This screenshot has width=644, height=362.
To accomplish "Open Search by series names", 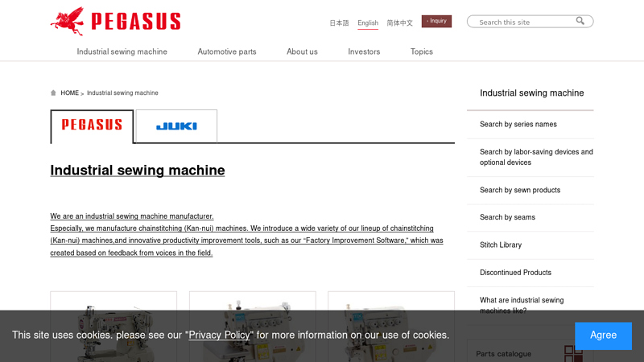I will [x=518, y=124].
